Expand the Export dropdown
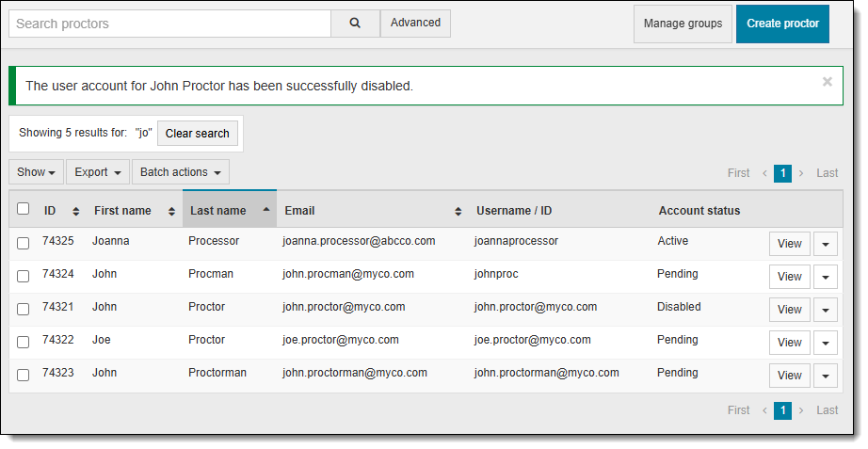Viewport: 868px width, 449px height. [98, 172]
